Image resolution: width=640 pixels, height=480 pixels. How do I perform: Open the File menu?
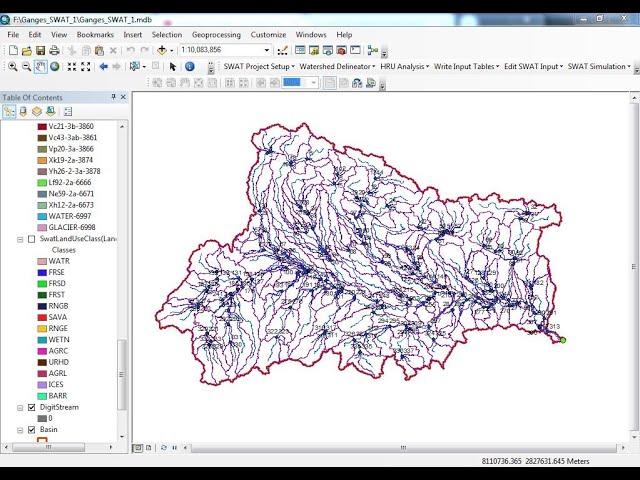(13, 35)
